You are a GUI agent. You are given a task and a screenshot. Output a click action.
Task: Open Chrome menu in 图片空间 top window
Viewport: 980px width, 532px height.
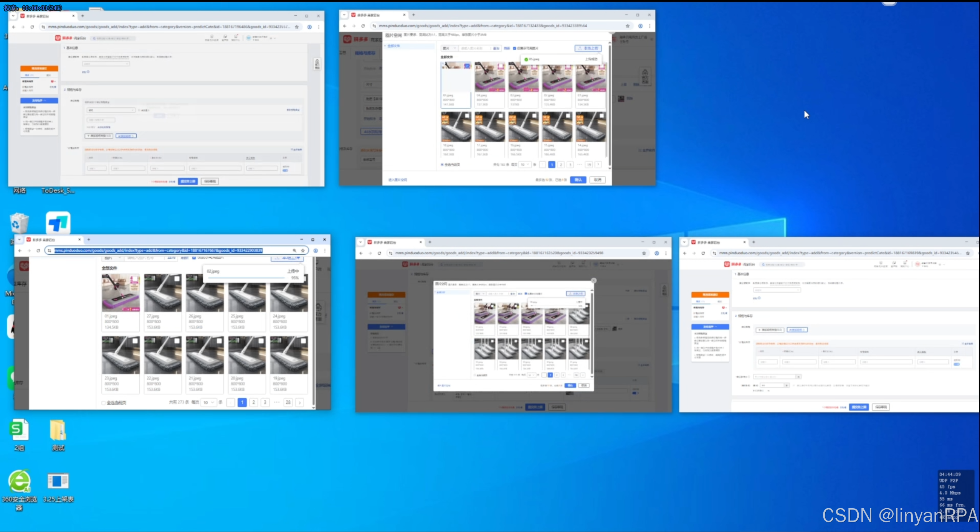tap(649, 26)
